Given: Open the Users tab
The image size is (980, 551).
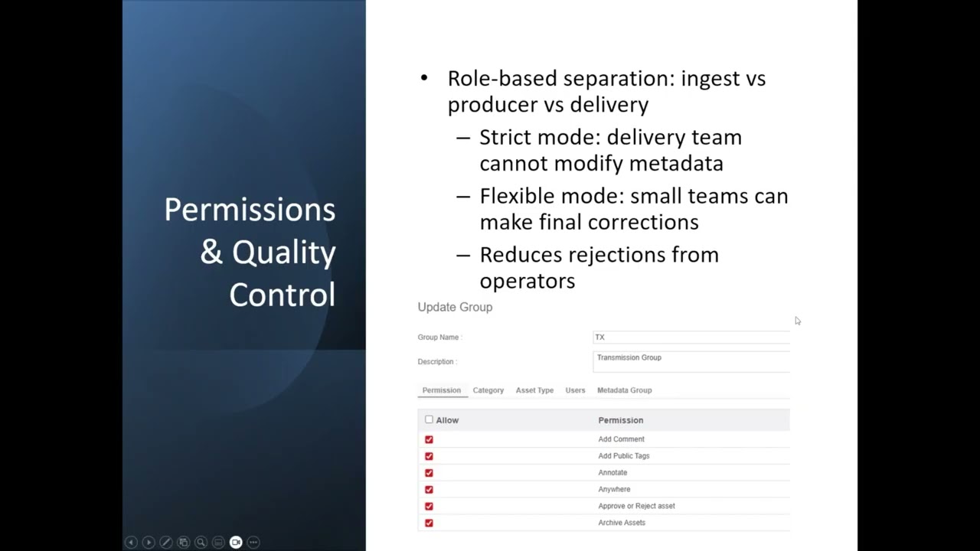Looking at the screenshot, I should click(x=575, y=390).
